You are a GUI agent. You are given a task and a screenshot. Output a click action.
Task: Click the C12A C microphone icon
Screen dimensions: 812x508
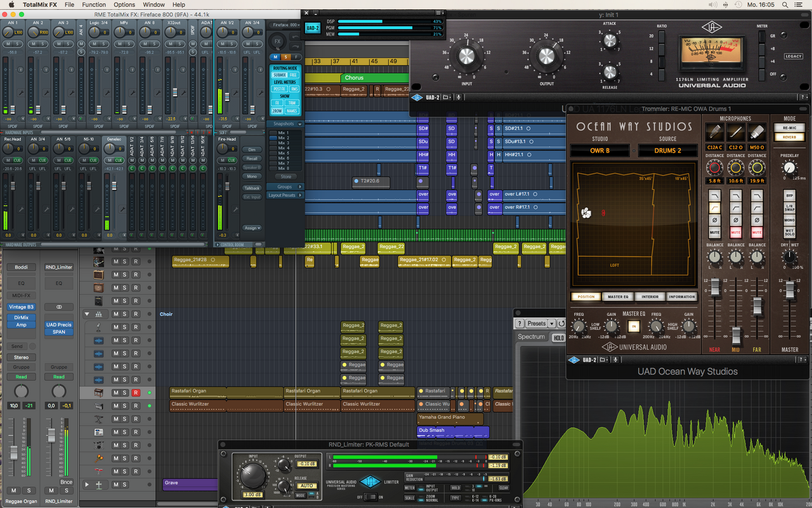[715, 131]
